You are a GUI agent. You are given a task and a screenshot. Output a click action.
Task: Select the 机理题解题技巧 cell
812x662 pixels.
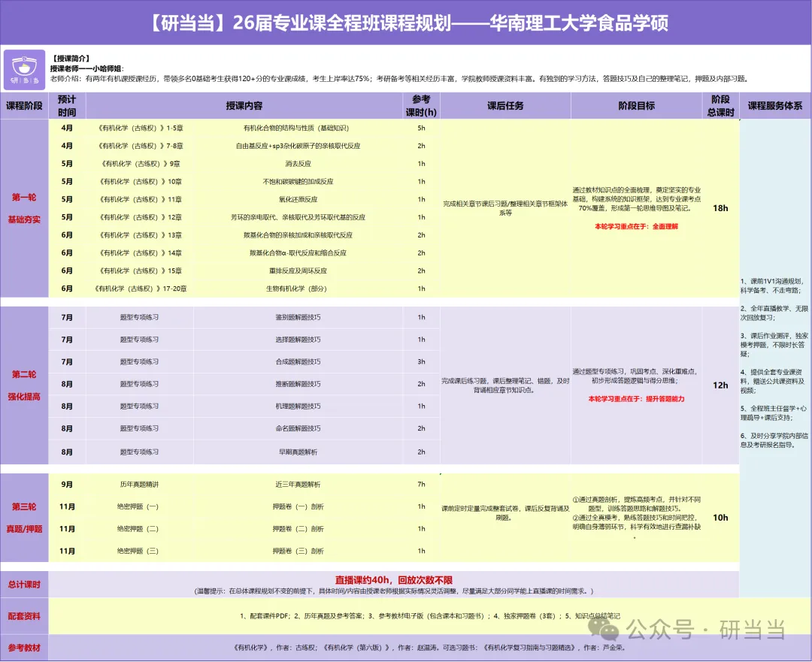(x=298, y=407)
